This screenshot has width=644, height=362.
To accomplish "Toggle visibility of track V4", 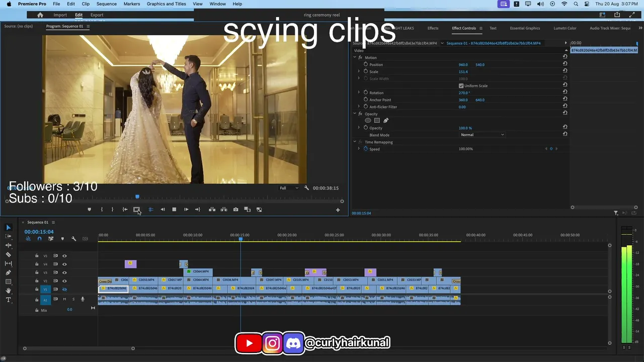I will [64, 264].
